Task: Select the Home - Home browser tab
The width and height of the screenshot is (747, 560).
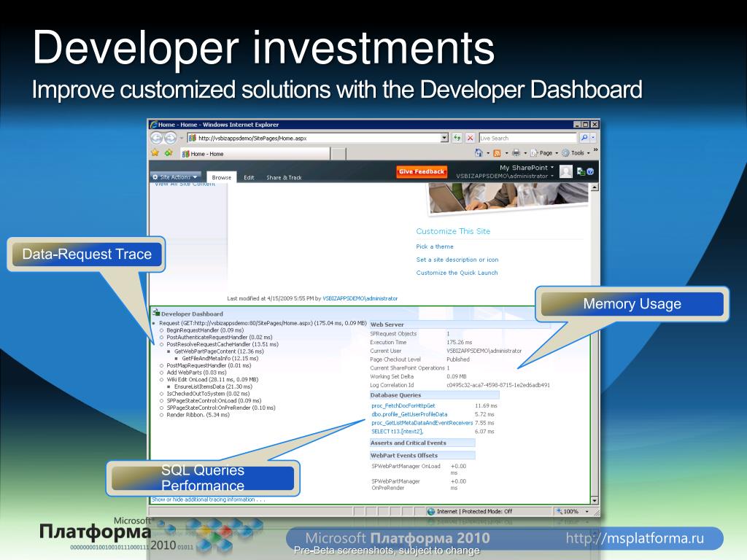Action: click(255, 153)
